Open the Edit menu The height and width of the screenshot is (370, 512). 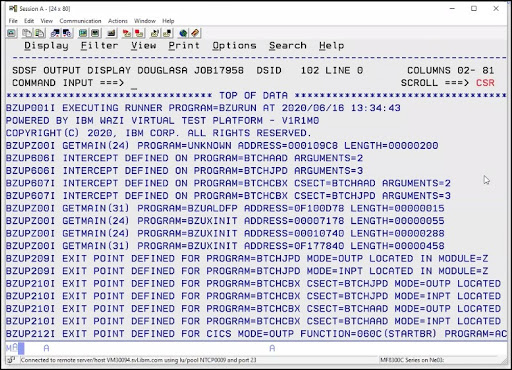29,21
